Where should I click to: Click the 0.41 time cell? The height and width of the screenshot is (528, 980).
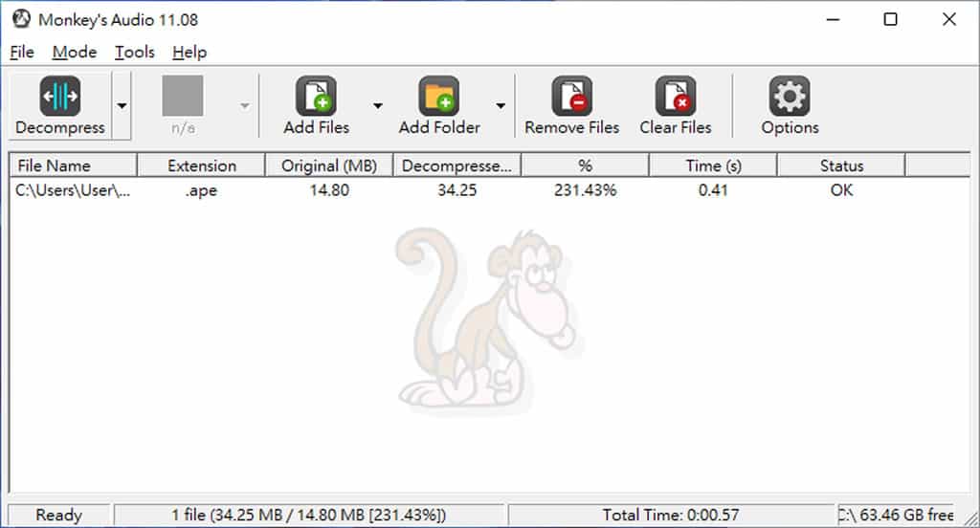click(713, 190)
